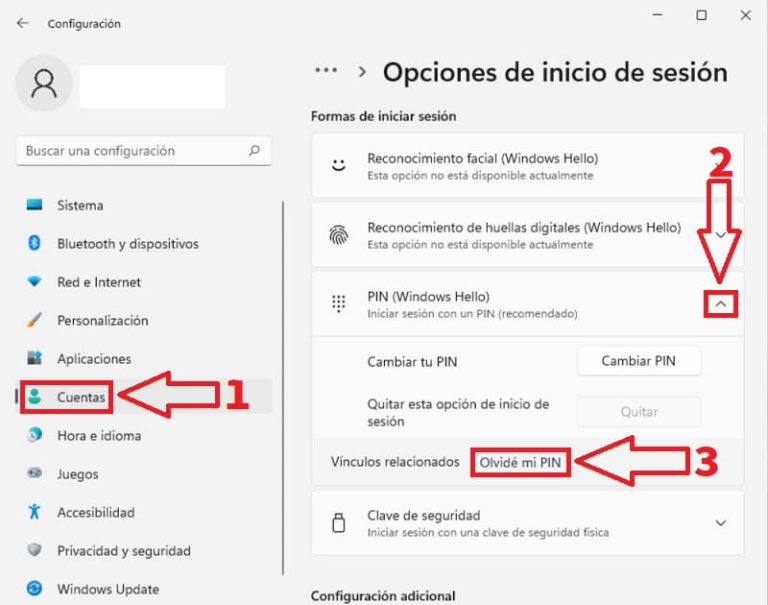Click the Aplicaciones icon
Screen dimensions: 768x605
(34, 358)
